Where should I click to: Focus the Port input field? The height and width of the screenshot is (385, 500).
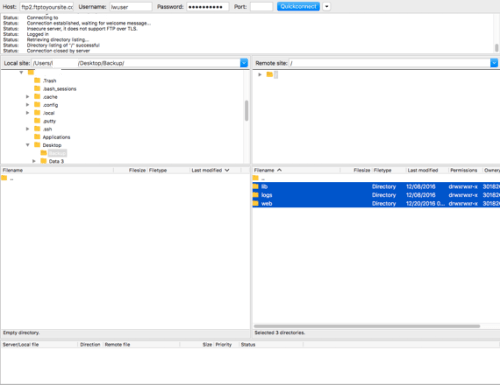[x=261, y=7]
